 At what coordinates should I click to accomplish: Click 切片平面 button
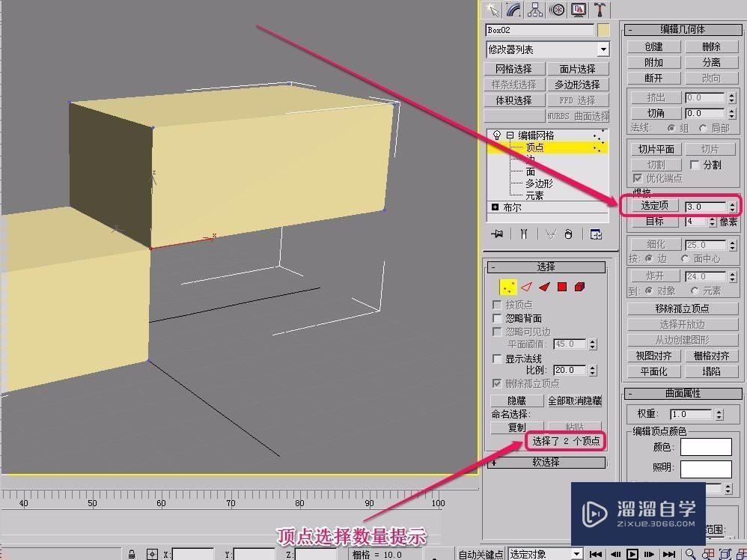656,149
